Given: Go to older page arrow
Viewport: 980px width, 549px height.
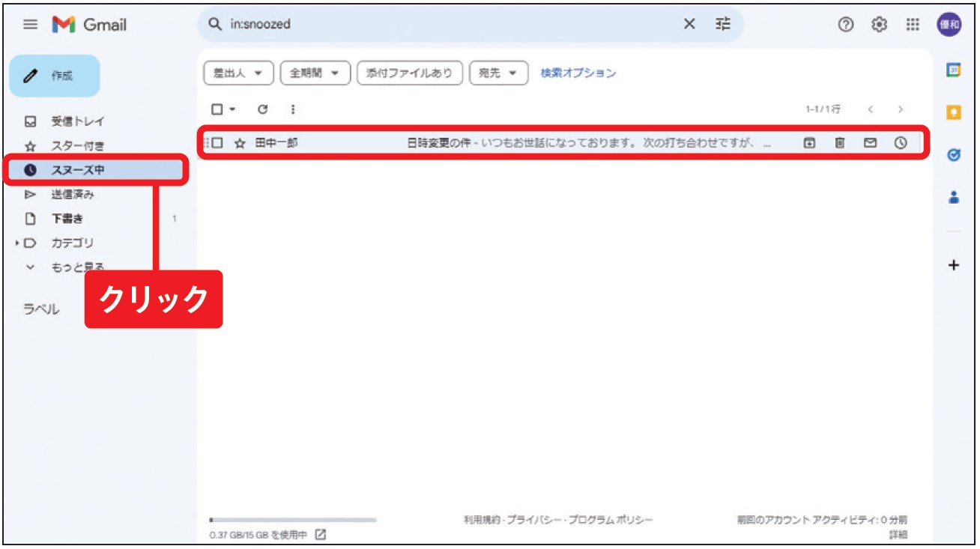Looking at the screenshot, I should tap(901, 109).
